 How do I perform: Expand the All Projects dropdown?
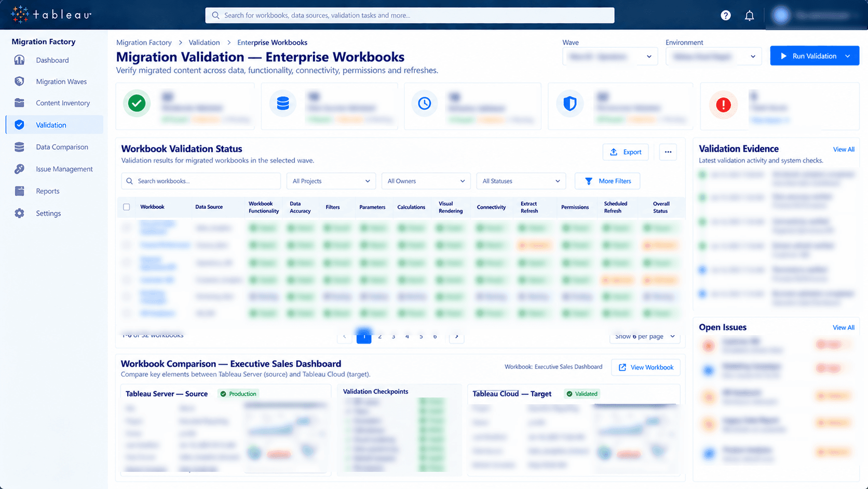331,181
